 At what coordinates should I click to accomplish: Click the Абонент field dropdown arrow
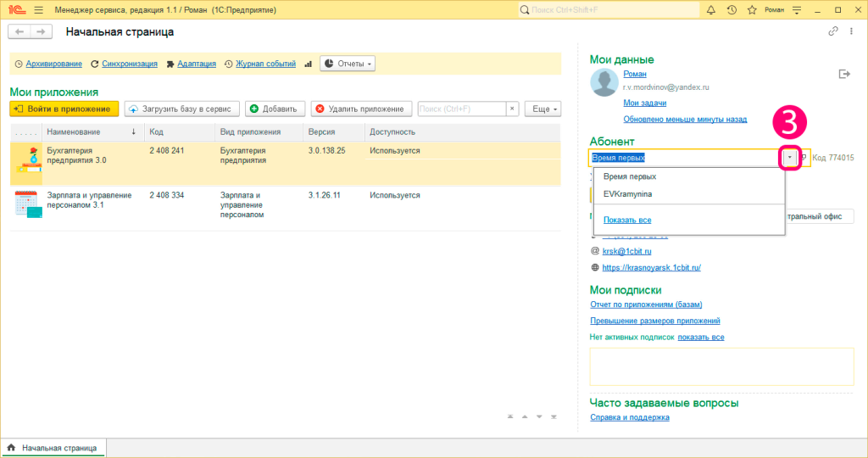tap(790, 158)
